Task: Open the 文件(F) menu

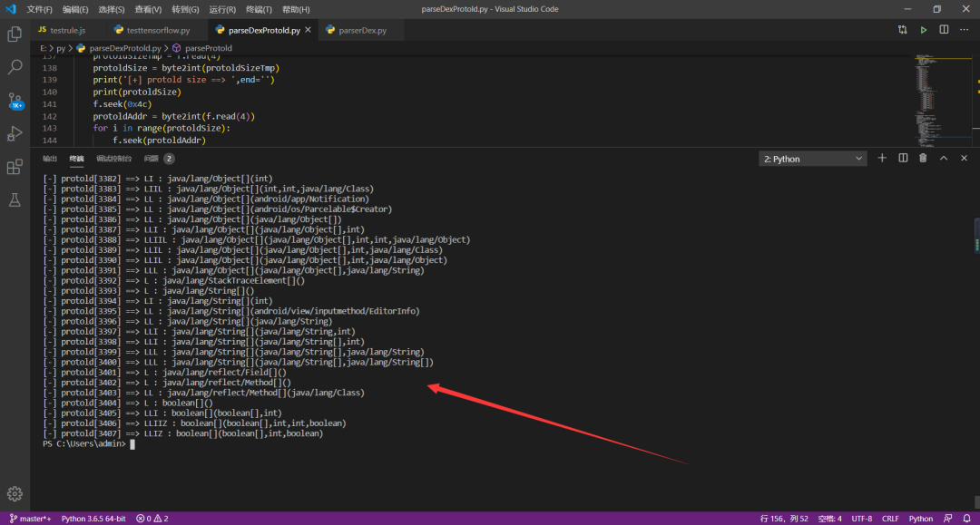Action: click(39, 9)
